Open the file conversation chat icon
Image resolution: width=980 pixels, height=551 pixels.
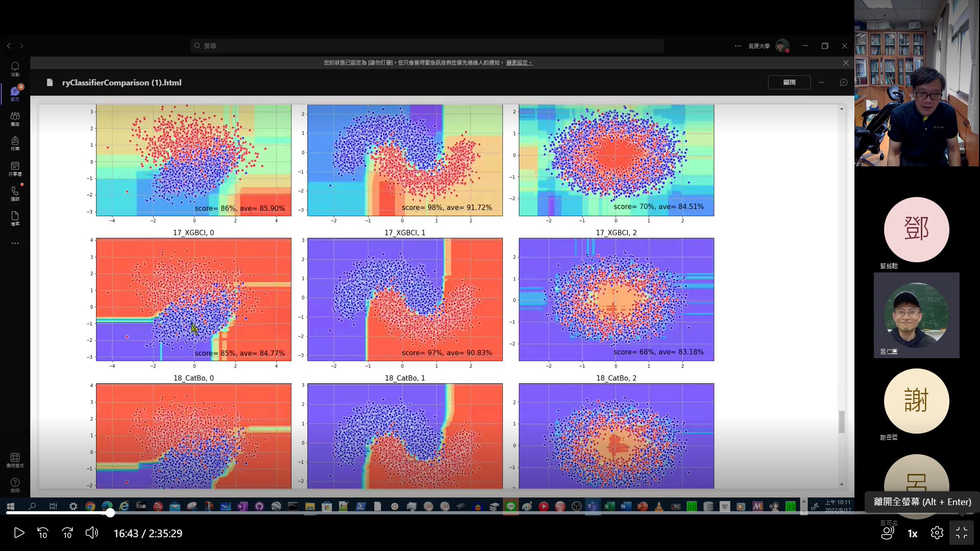(844, 82)
